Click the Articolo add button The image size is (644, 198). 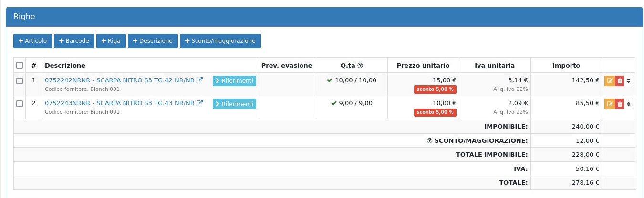[x=32, y=41]
